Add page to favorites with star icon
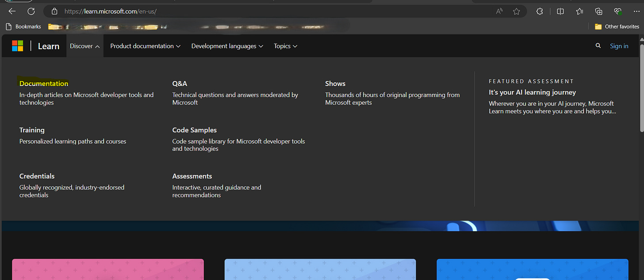644x280 pixels. tap(516, 12)
